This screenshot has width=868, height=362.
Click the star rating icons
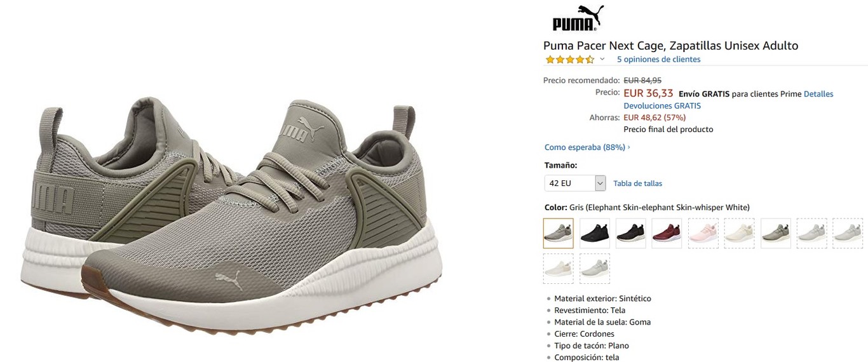[570, 60]
